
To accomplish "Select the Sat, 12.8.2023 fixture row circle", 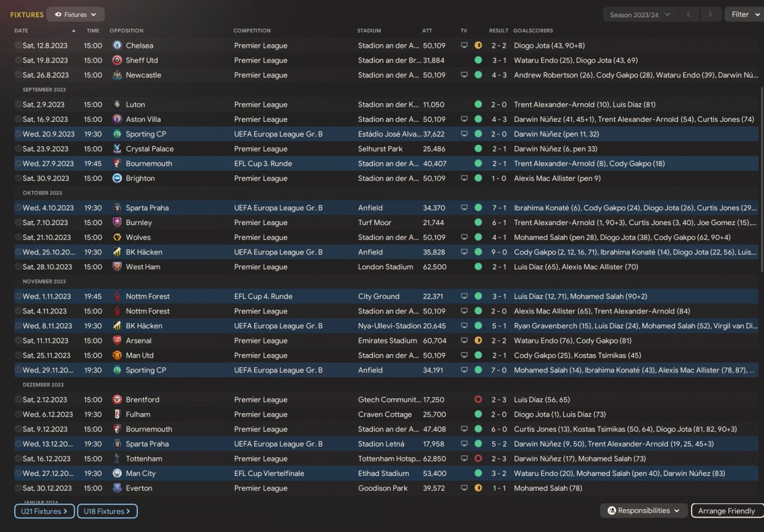I will (x=18, y=45).
